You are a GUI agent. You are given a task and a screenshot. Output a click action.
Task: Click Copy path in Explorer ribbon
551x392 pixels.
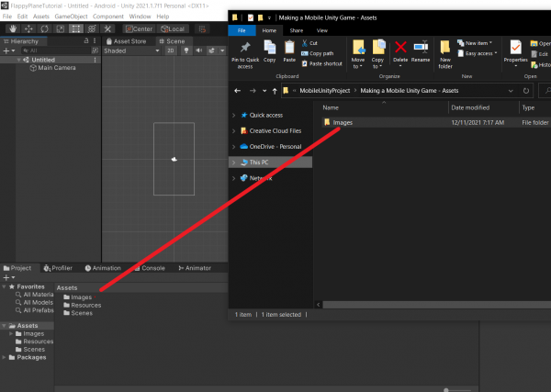click(318, 53)
